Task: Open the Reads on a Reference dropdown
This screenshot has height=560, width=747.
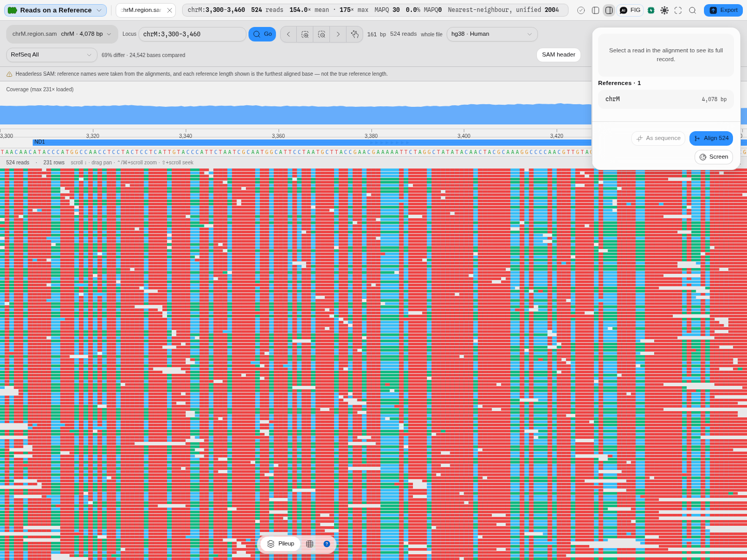Action: [x=56, y=10]
